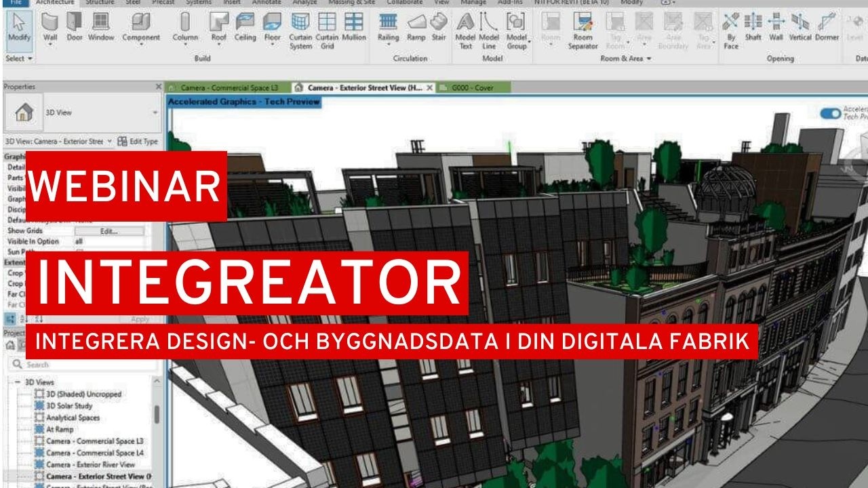
Task: Choose the Wall tool
Action: 50,28
